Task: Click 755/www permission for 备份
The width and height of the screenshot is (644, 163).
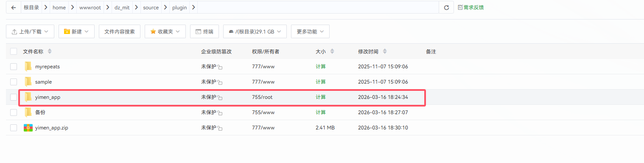Action: [x=263, y=112]
